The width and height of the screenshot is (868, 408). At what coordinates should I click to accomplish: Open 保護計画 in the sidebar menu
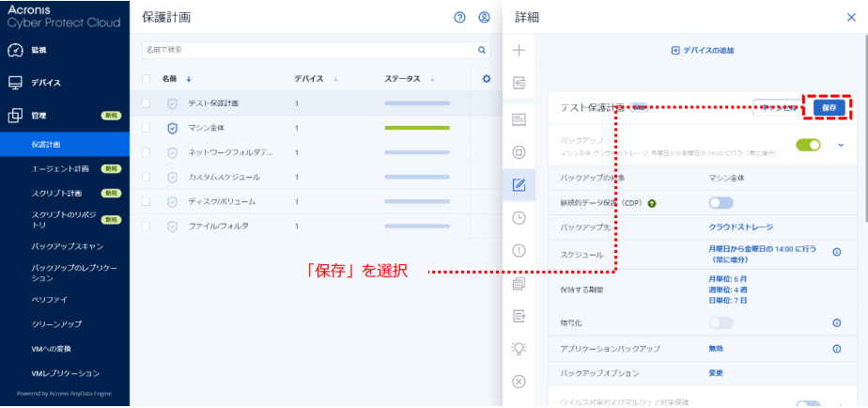[x=46, y=145]
